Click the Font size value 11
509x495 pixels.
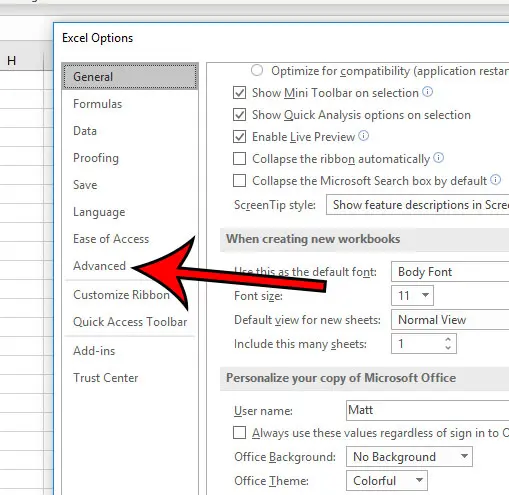404,295
